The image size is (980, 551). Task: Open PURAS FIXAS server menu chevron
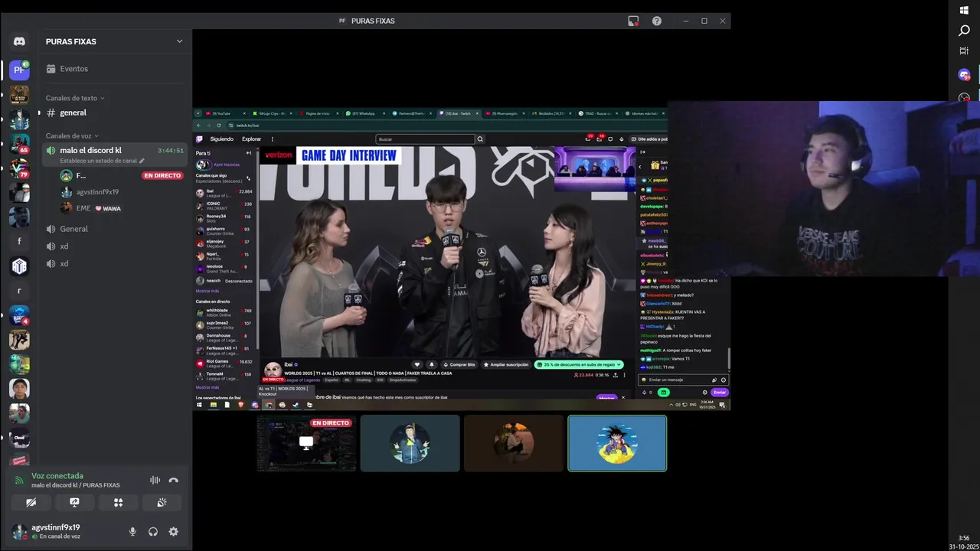tap(179, 41)
